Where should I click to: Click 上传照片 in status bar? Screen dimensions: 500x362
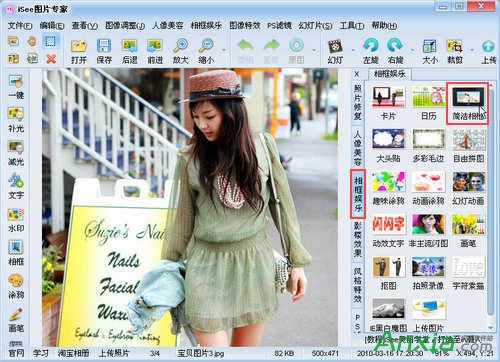pos(114,353)
